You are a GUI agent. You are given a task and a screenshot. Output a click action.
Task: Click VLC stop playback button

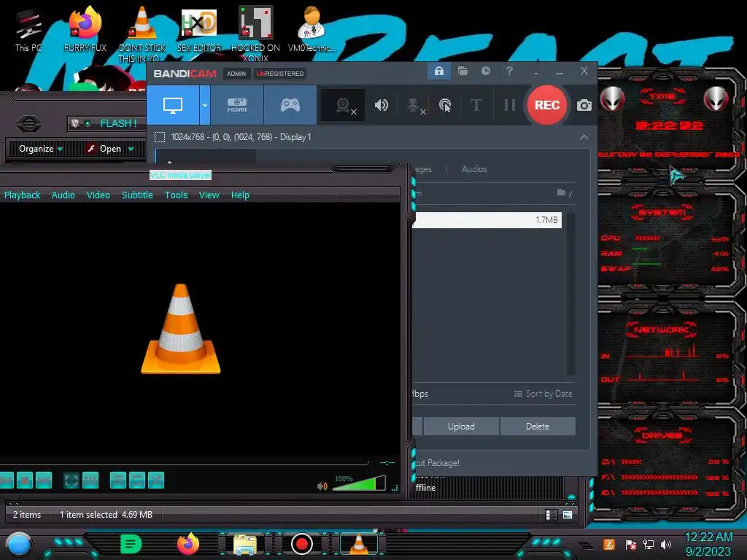click(25, 480)
